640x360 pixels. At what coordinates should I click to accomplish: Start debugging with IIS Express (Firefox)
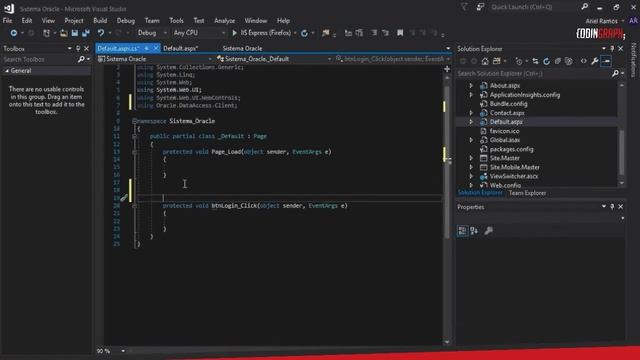tap(261, 33)
